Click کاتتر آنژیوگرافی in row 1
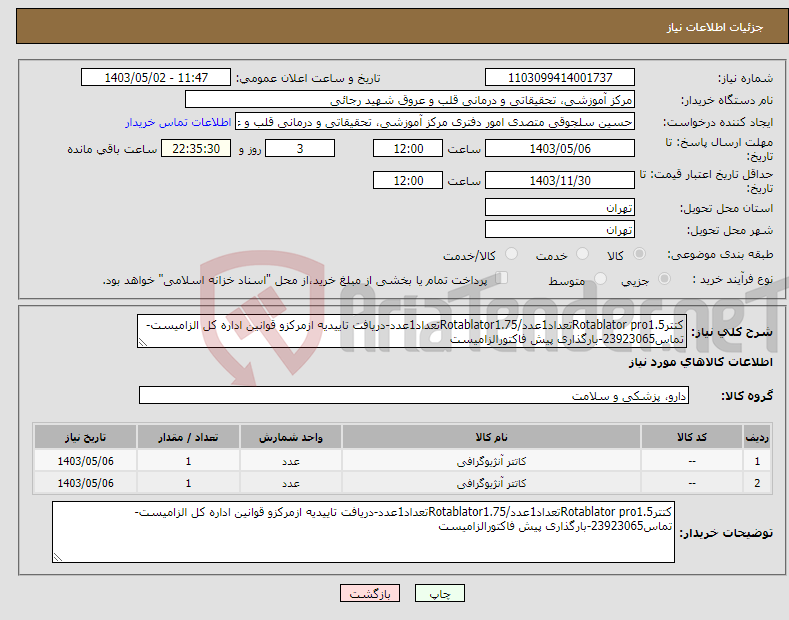The width and height of the screenshot is (789, 620). pos(491,461)
